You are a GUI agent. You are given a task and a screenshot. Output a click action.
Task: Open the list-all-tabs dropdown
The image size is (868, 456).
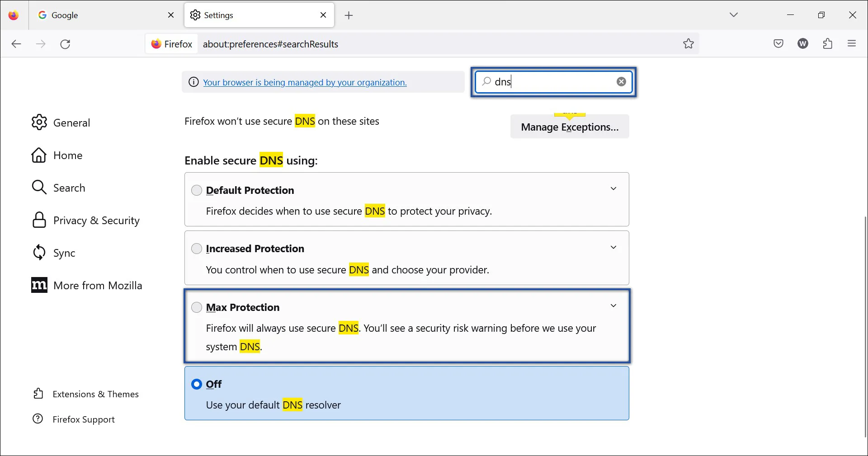point(734,14)
